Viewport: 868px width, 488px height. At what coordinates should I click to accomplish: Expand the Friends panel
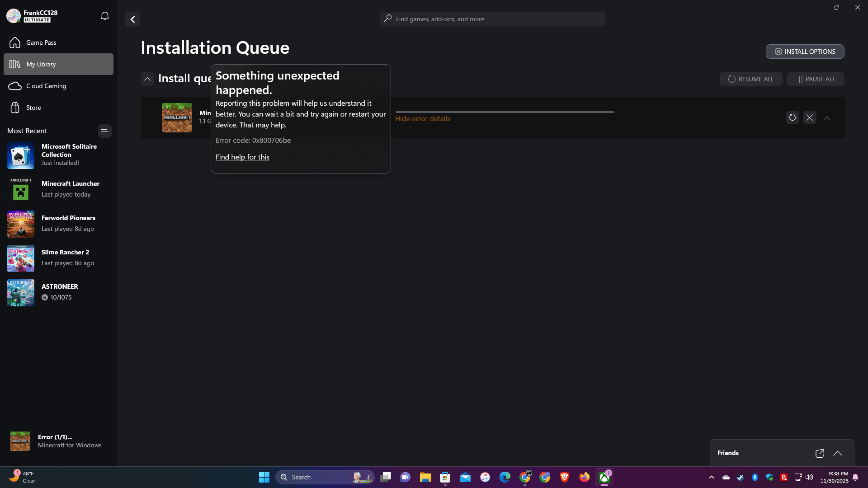click(837, 453)
